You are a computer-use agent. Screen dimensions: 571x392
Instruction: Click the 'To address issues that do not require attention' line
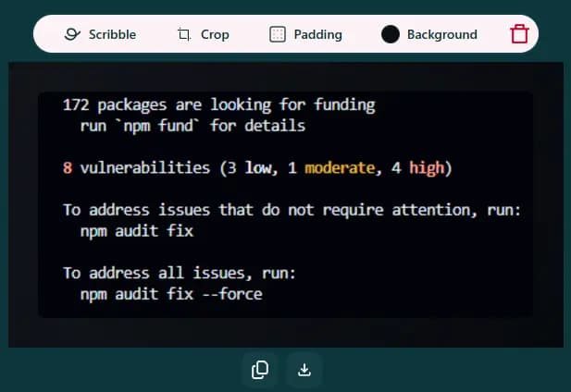(x=292, y=210)
